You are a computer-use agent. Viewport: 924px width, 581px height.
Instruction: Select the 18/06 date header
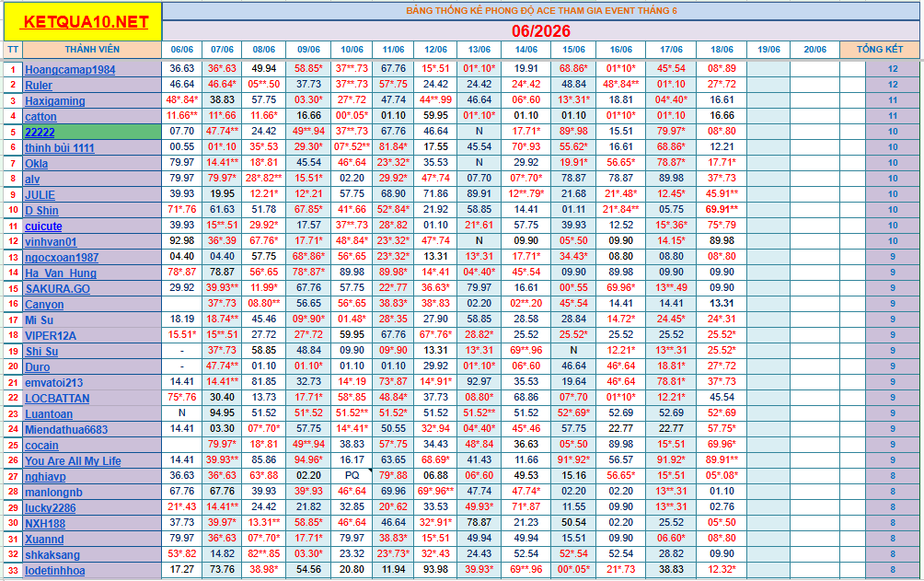coord(722,50)
